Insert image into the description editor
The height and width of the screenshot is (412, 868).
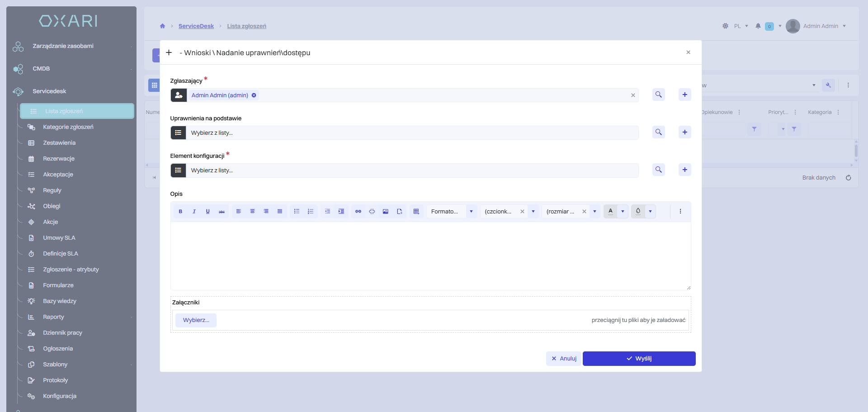click(386, 212)
